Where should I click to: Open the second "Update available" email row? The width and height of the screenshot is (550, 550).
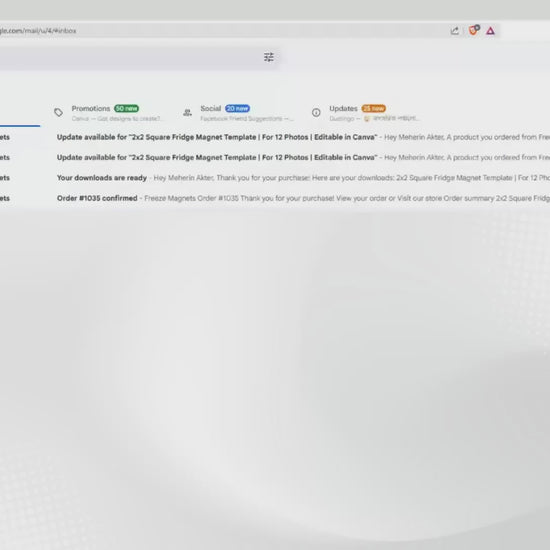275,157
